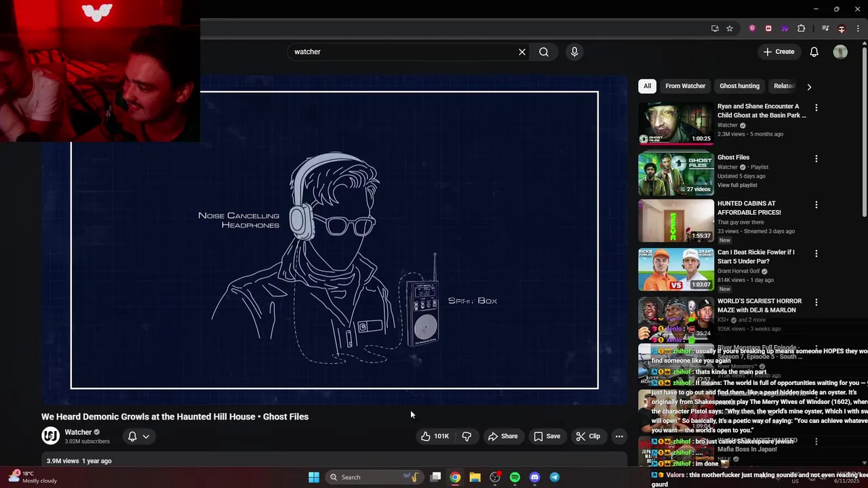Click Can I Beat Rickie Fowler title
868x488 pixels.
click(x=756, y=257)
